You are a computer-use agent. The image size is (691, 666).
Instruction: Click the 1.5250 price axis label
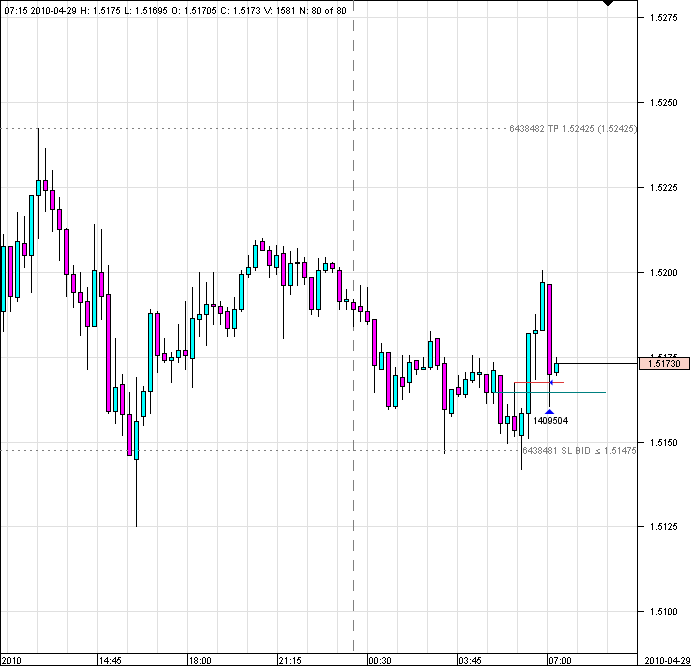point(664,103)
